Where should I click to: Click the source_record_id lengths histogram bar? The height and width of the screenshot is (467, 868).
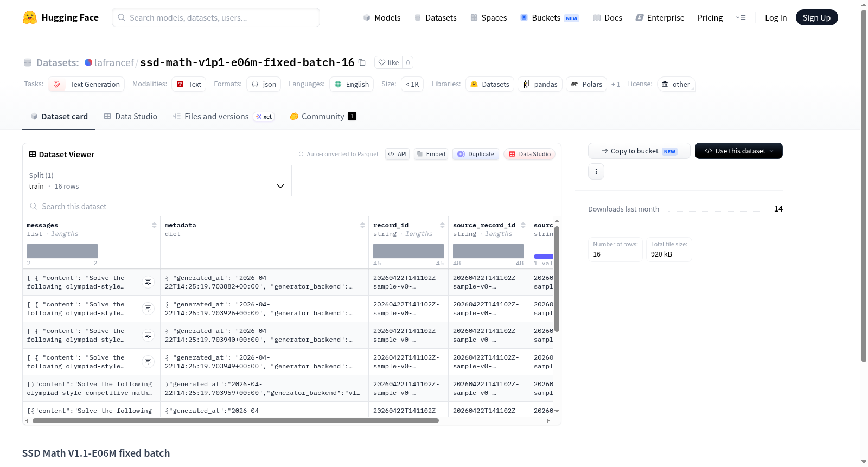pyautogui.click(x=488, y=251)
